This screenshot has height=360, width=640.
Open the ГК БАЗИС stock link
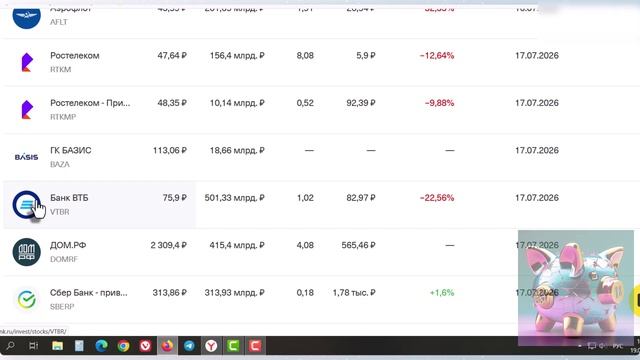pyautogui.click(x=71, y=150)
